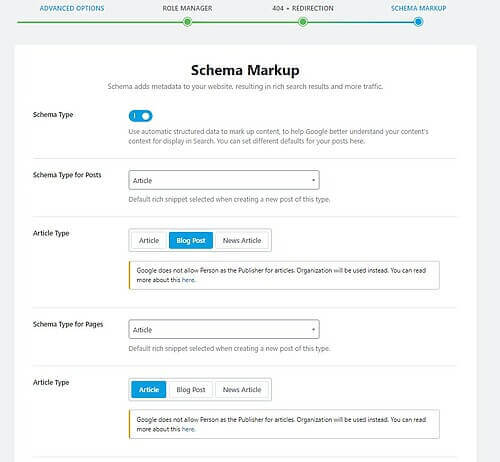Go to the Schema Markup tab
This screenshot has height=462, width=500.
(x=418, y=8)
